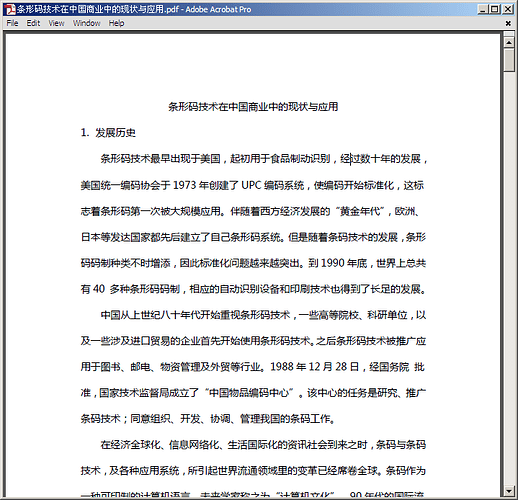
Task: Click the year 1990 in the text
Action: 332,263
